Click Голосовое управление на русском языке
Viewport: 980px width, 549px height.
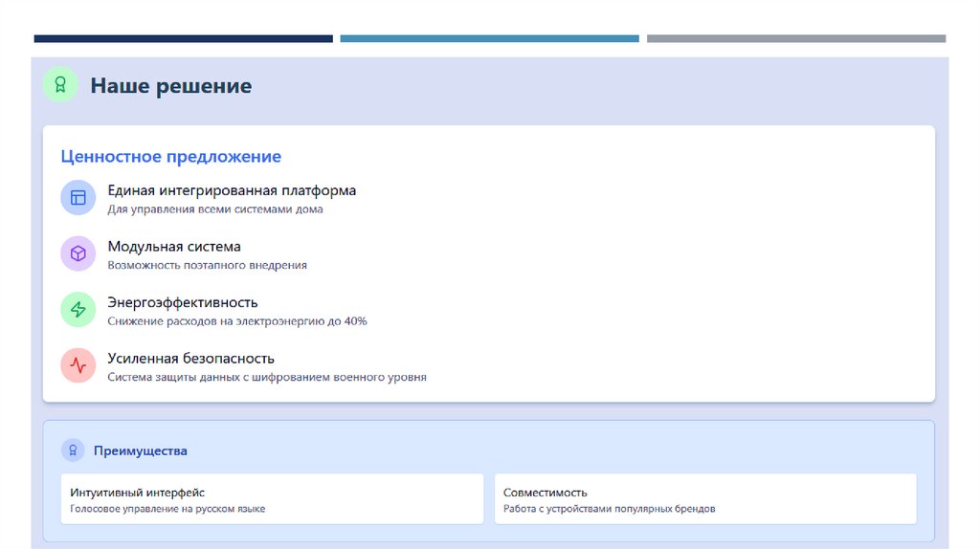(x=167, y=509)
